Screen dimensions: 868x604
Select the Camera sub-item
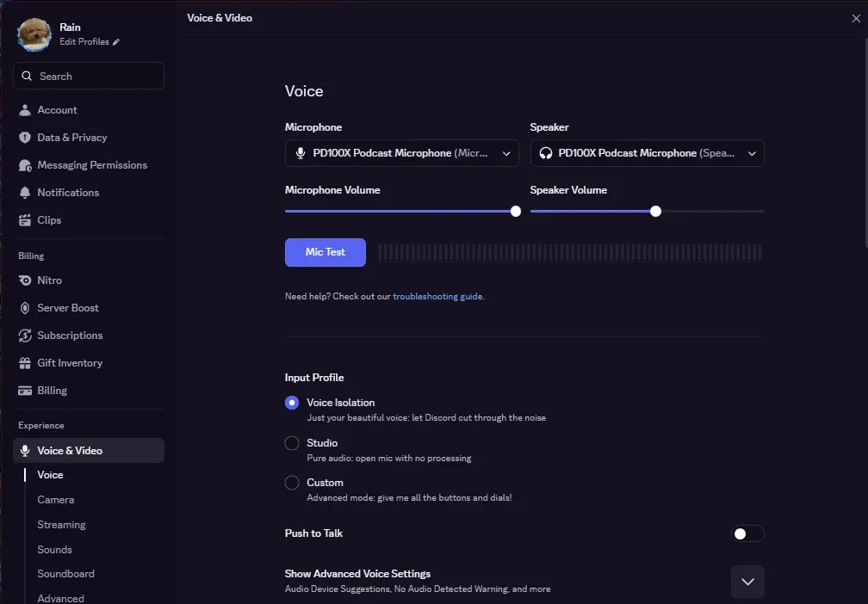tap(55, 500)
